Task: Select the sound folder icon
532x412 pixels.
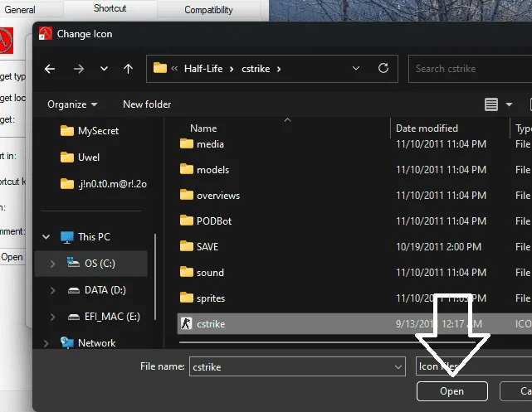Action: tap(186, 272)
